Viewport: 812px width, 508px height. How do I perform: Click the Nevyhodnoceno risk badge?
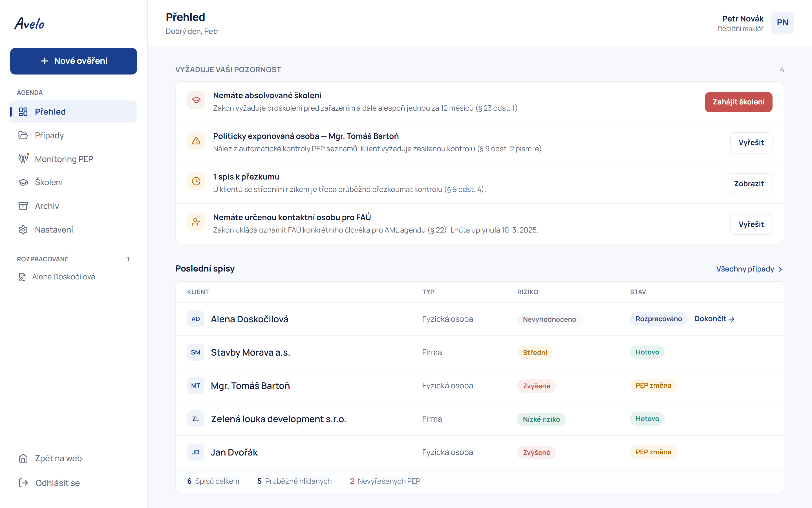click(x=549, y=319)
